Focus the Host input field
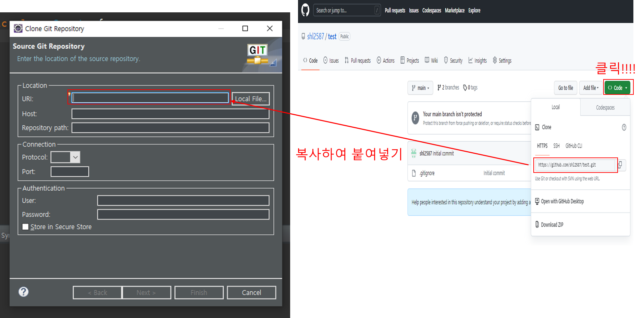 pyautogui.click(x=170, y=114)
